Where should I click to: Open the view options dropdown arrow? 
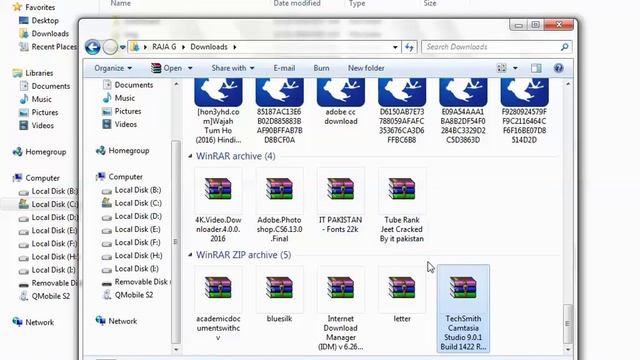515,68
